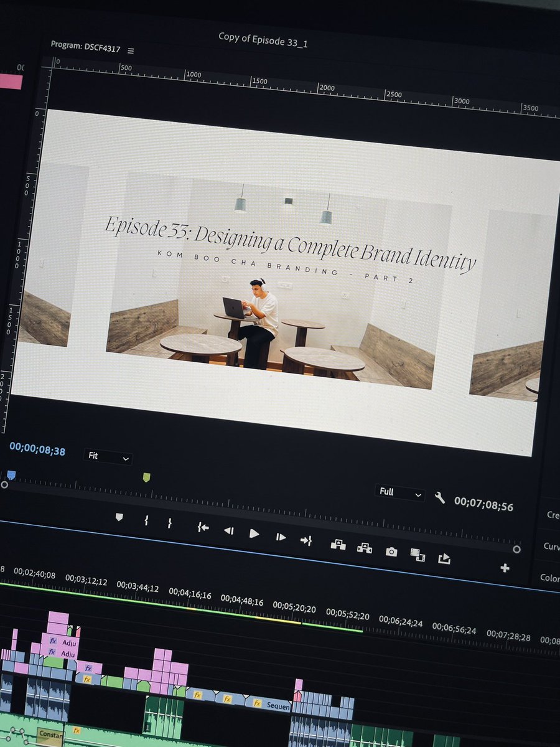Open the Button Editor plus icon
This screenshot has width=560, height=747.
(505, 568)
